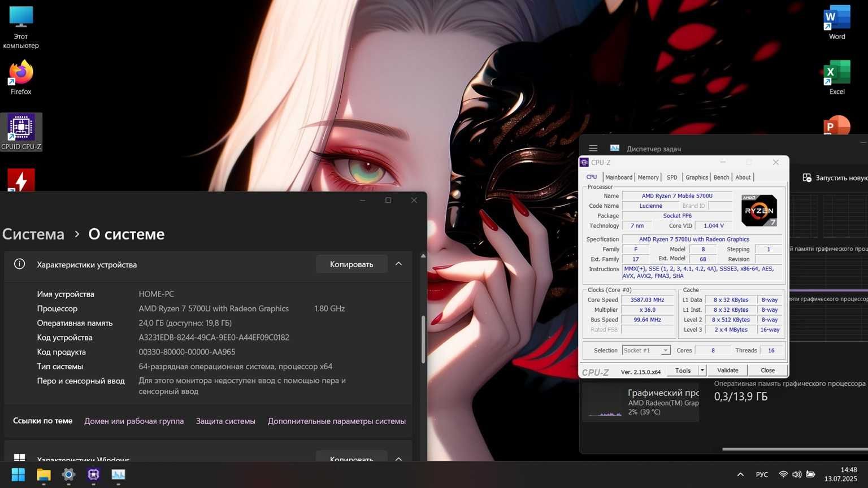This screenshot has width=868, height=488.
Task: Switch the РУС input language indicator
Action: coord(762,474)
